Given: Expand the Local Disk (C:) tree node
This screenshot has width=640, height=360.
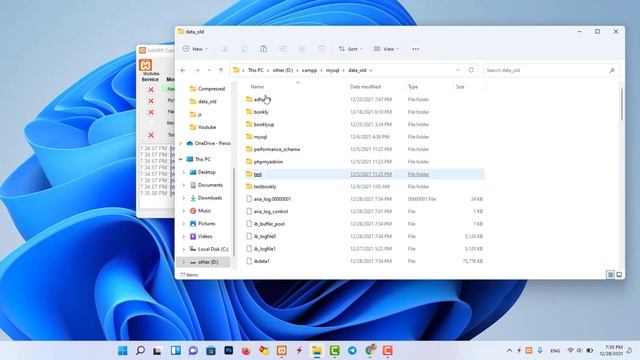Looking at the screenshot, I should pyautogui.click(x=184, y=249).
